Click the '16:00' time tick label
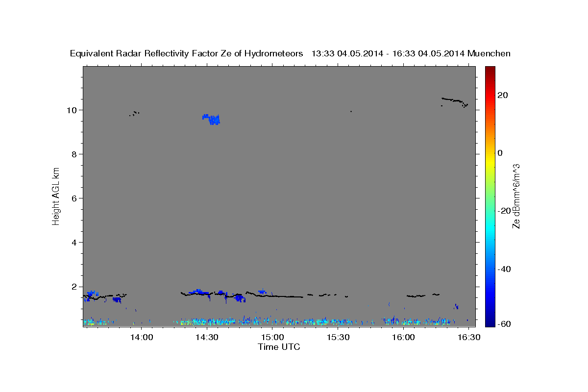Viewport: 588px width, 392px height. 403,338
